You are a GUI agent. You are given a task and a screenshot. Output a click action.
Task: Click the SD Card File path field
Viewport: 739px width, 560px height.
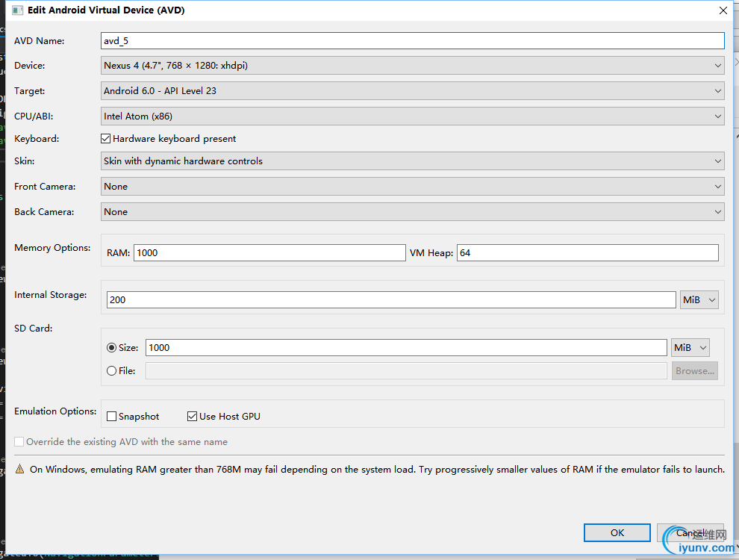[406, 371]
